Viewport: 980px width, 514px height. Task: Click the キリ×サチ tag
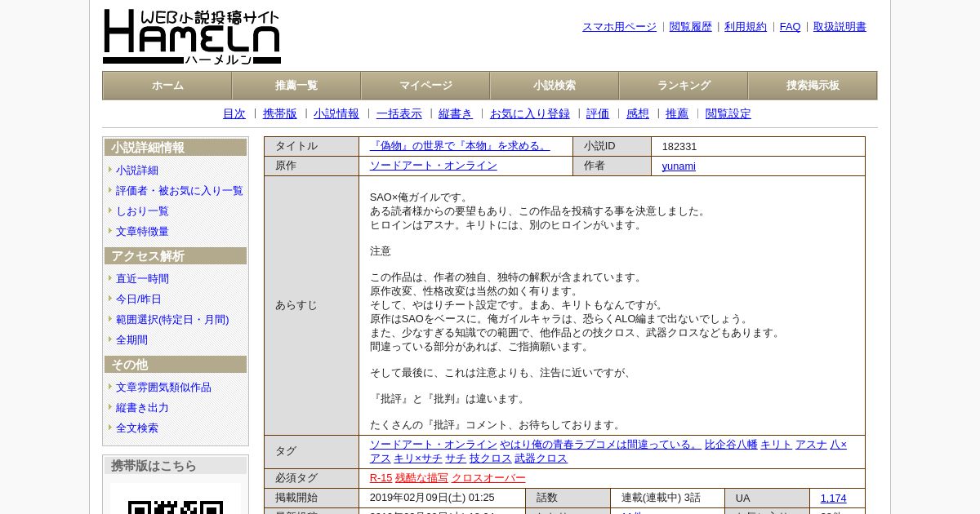[x=418, y=459]
